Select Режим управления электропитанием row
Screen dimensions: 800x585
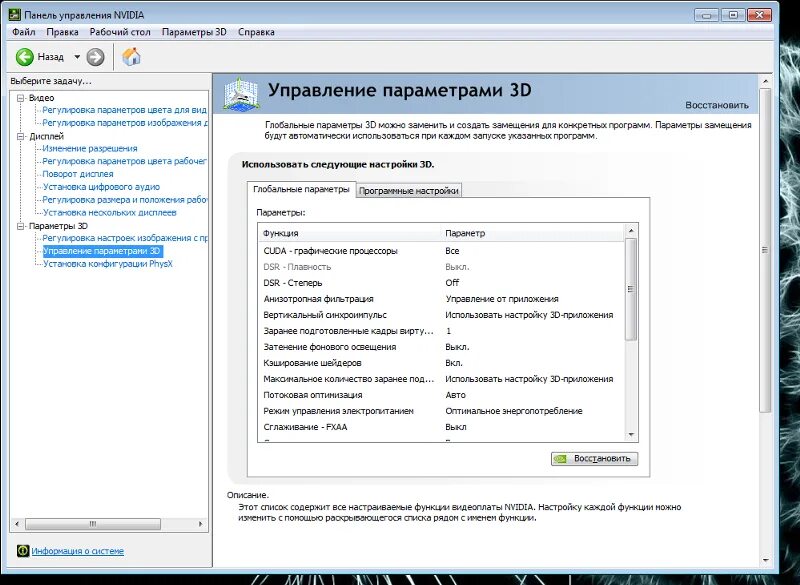tap(441, 411)
